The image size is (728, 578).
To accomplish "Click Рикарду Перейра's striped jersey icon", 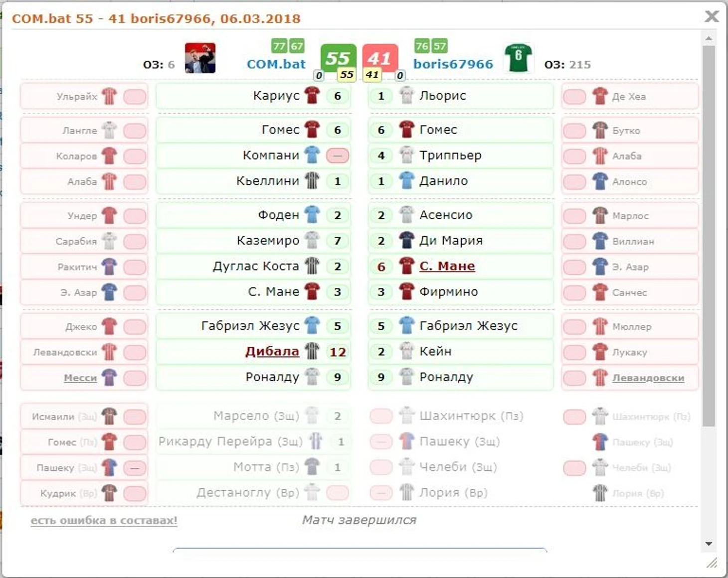I will [316, 441].
